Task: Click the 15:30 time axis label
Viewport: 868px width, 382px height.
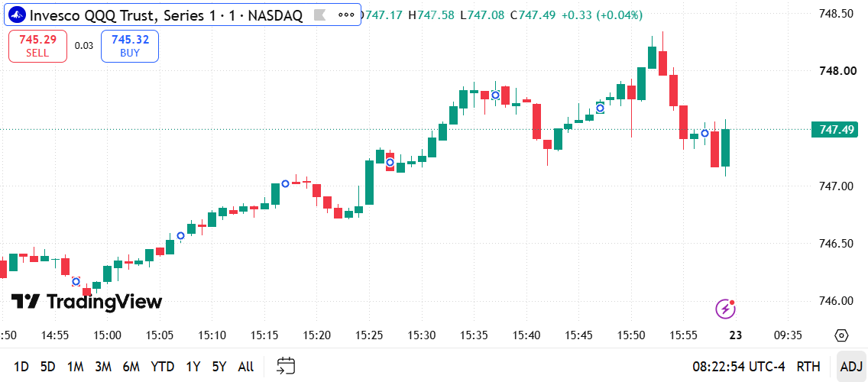Action: (422, 335)
